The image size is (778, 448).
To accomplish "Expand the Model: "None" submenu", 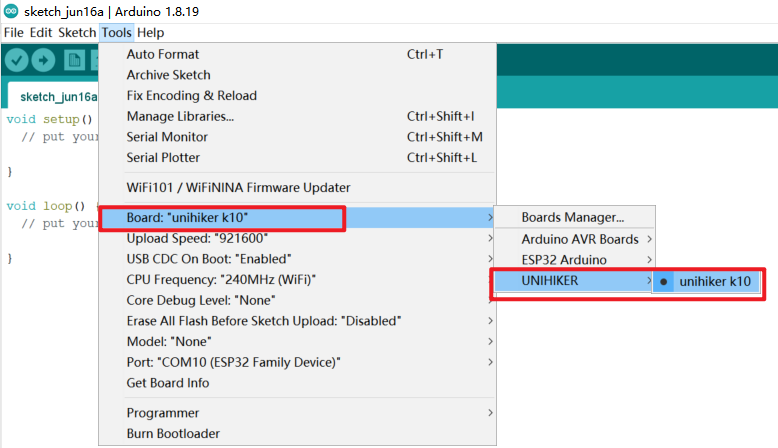I will click(x=297, y=342).
